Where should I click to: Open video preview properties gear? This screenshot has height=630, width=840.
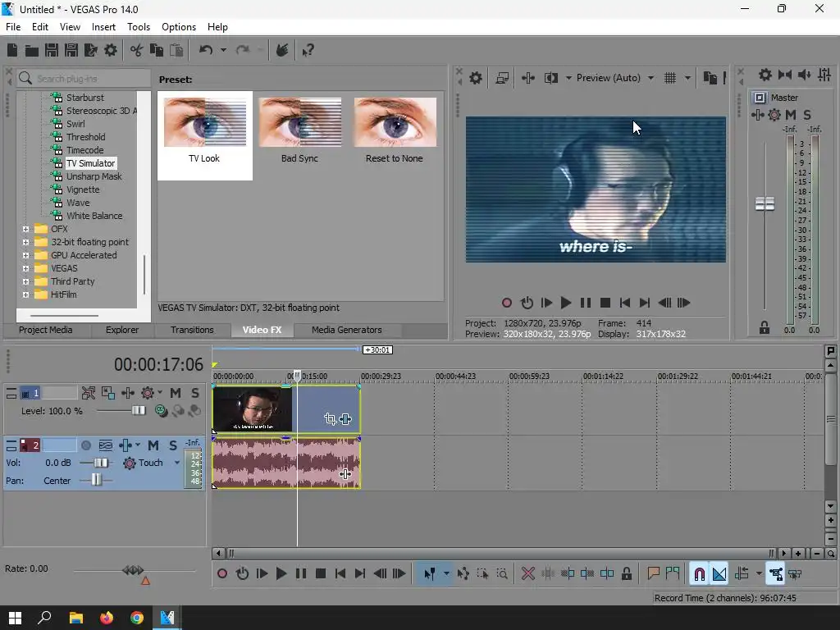475,78
